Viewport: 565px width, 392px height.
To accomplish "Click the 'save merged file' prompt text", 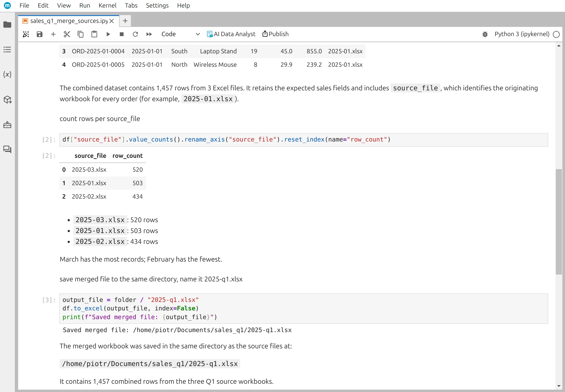I will click(151, 279).
